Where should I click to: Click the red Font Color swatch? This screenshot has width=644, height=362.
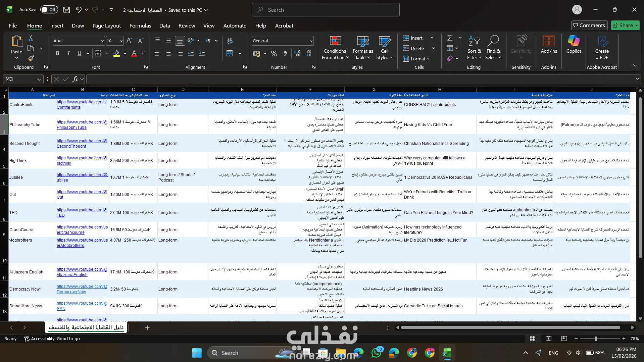click(x=134, y=53)
